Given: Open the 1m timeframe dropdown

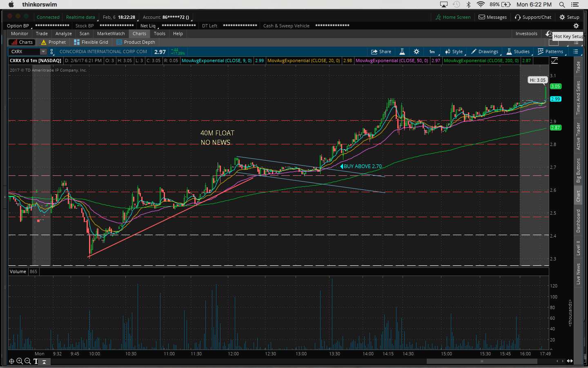Looking at the screenshot, I should [x=432, y=52].
